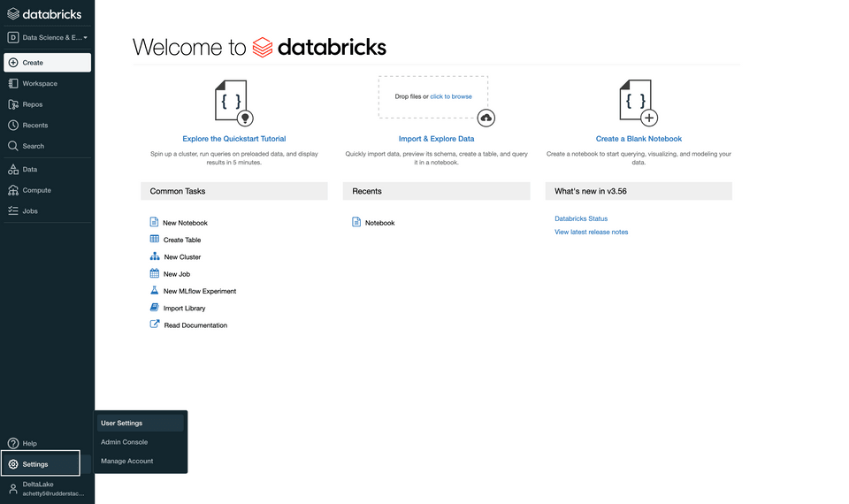The height and width of the screenshot is (504, 849).
Task: Click the Import Library book icon
Action: (x=154, y=308)
